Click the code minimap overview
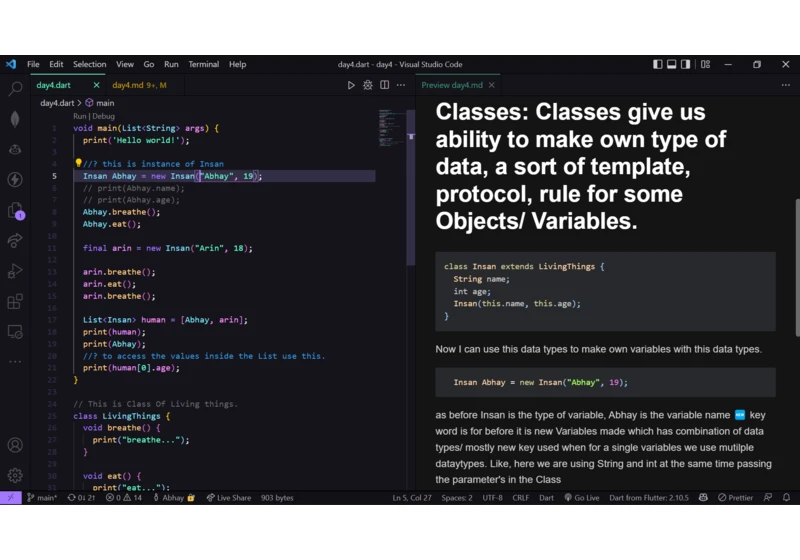 pos(391,128)
